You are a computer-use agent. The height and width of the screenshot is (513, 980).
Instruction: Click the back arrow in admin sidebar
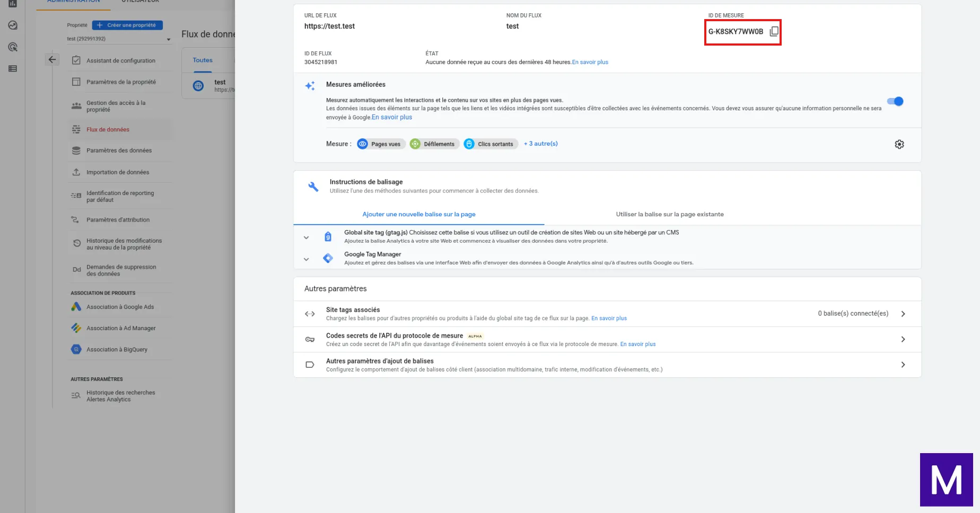[52, 59]
